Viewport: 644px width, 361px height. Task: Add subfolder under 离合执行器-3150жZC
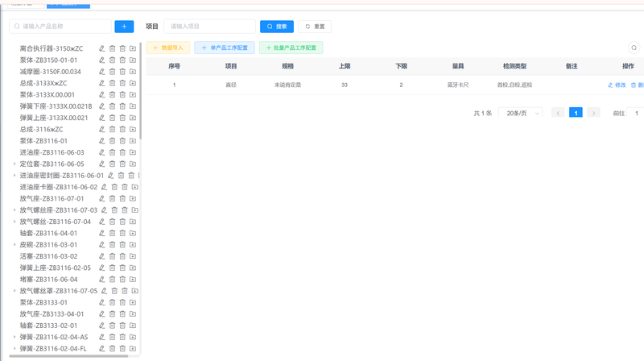133,48
